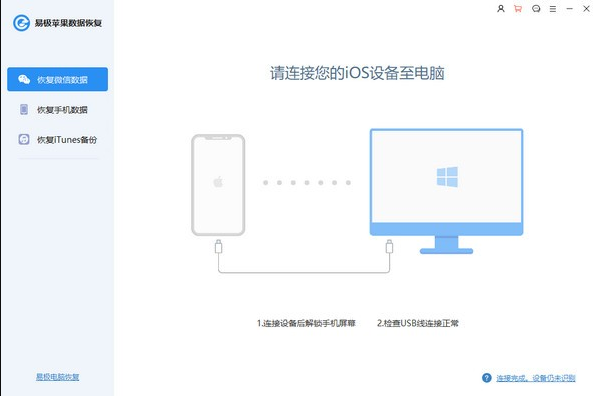
Task: Open the feedback chat bubble icon
Action: 536,8
